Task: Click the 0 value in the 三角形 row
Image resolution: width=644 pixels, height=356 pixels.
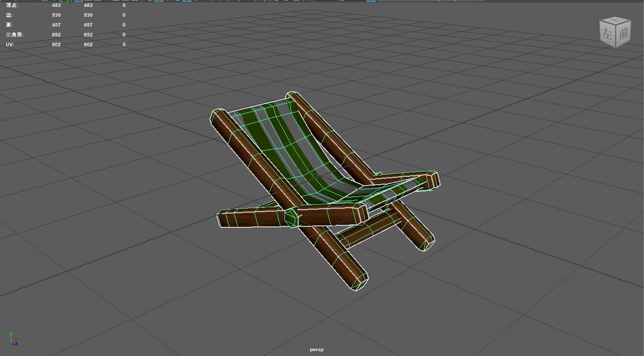Action: point(124,34)
